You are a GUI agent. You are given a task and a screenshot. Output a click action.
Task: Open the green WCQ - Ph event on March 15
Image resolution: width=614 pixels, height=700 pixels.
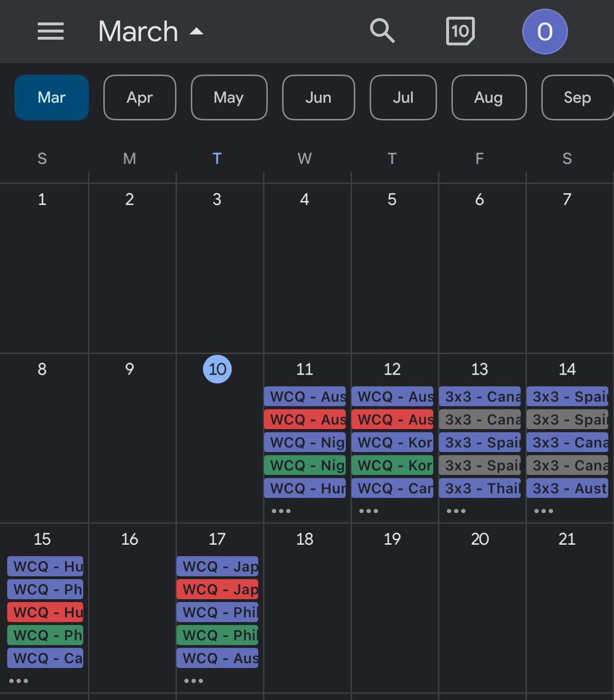tap(45, 635)
